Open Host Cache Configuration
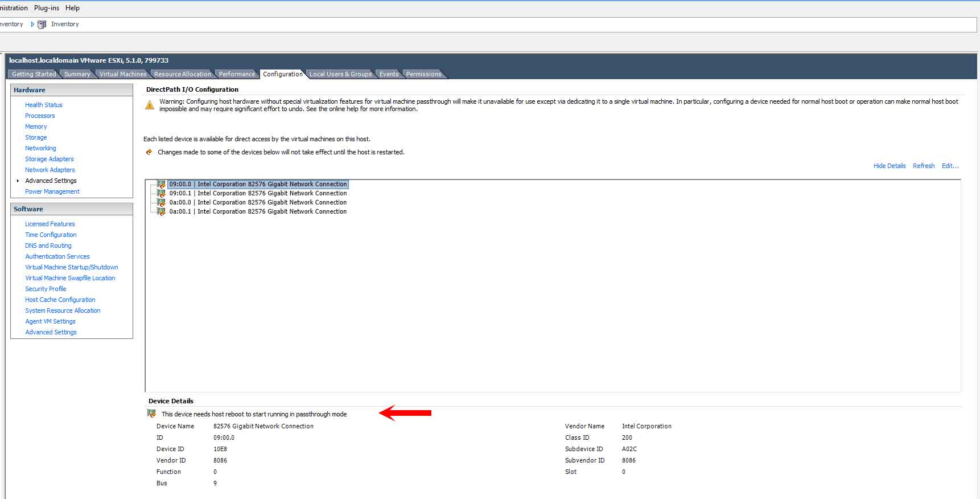The height and width of the screenshot is (499, 980). point(60,300)
